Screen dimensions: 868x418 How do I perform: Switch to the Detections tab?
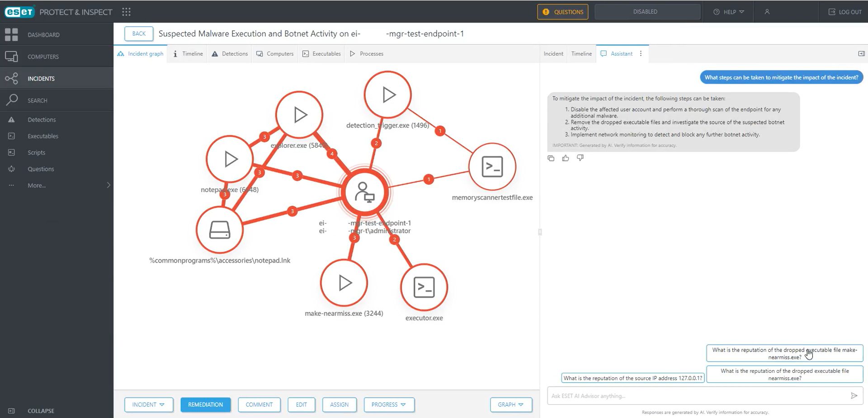click(230, 53)
